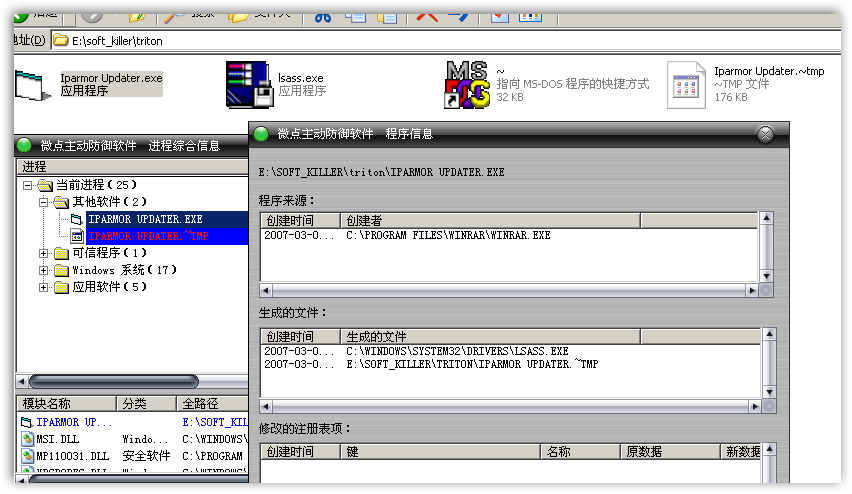Click the MP110031.DLL module icon
The height and width of the screenshot is (494, 852).
[x=27, y=455]
